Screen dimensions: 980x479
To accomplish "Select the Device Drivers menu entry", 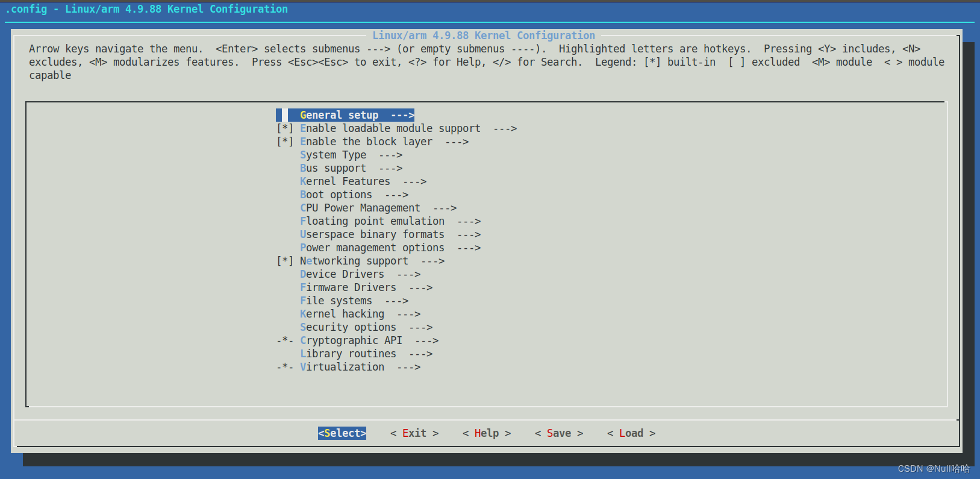I will tap(342, 274).
